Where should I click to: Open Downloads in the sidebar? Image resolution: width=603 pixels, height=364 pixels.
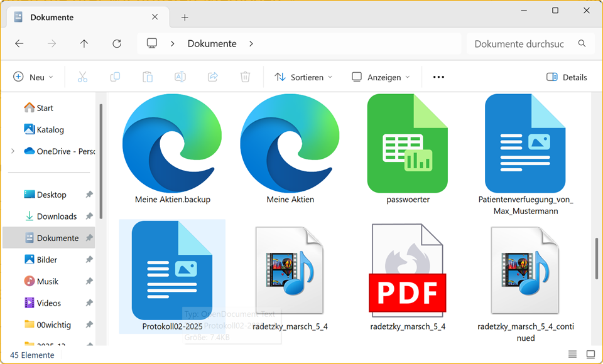tap(56, 217)
